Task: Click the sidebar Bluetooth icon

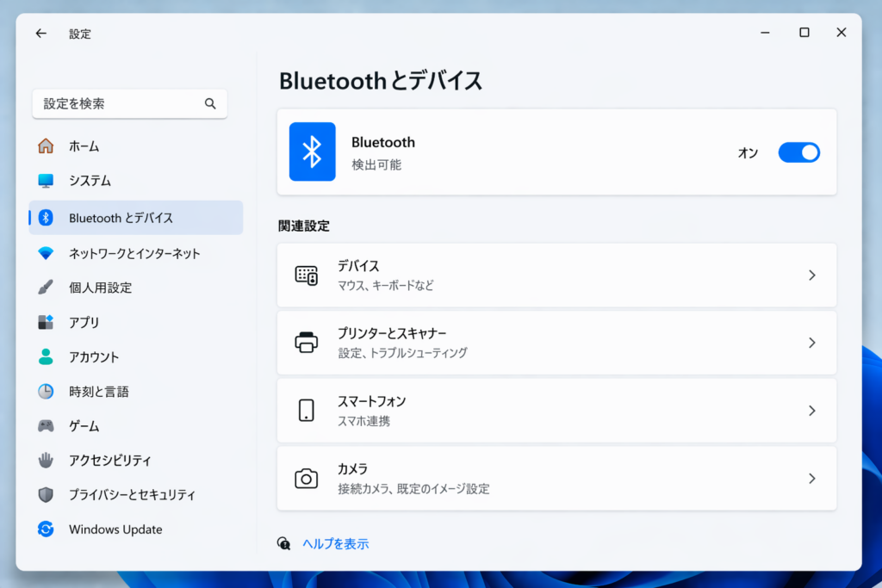Action: [46, 218]
